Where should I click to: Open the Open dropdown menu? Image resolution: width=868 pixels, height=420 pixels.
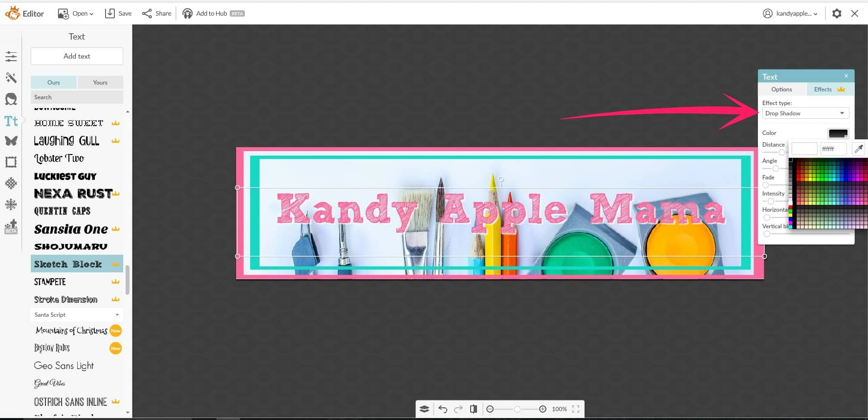(x=76, y=13)
